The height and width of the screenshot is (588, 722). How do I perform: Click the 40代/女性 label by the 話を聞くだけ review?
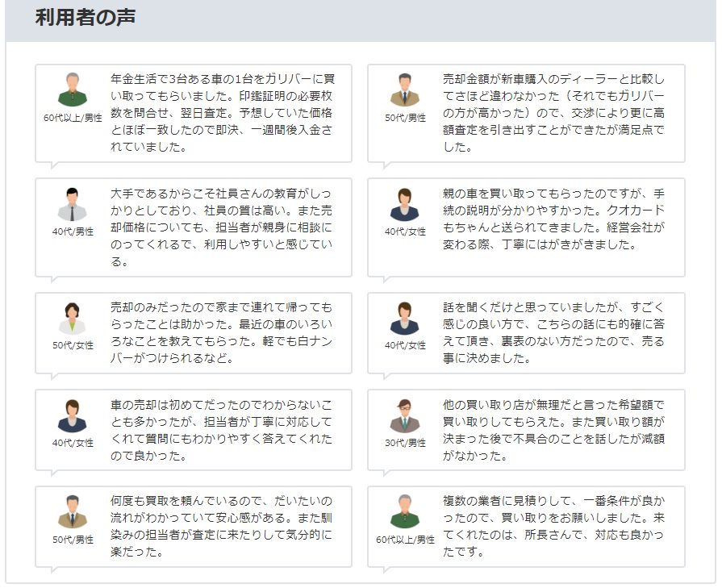[405, 345]
